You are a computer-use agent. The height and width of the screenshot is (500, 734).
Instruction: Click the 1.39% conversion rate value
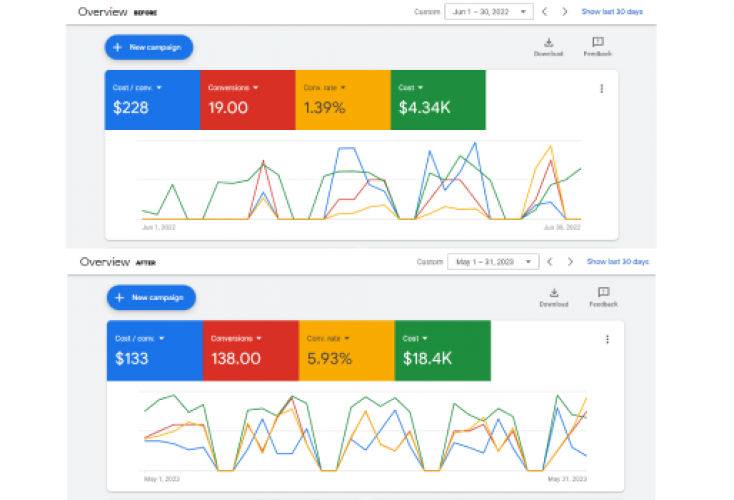pyautogui.click(x=324, y=108)
